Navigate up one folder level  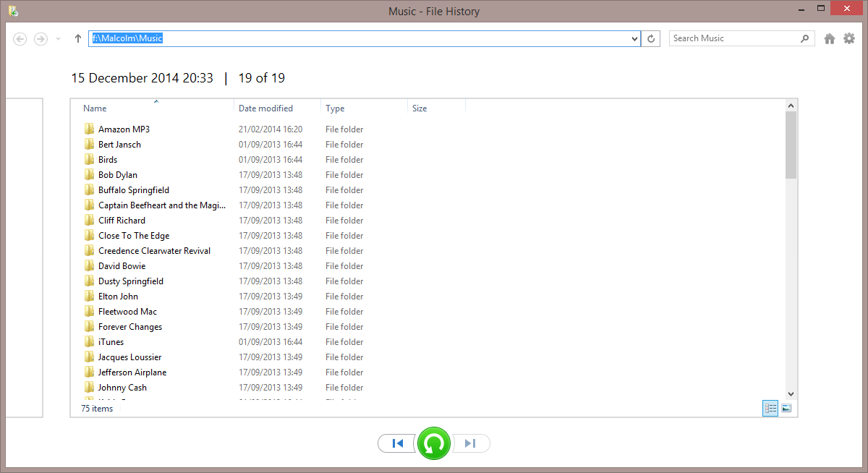(77, 38)
